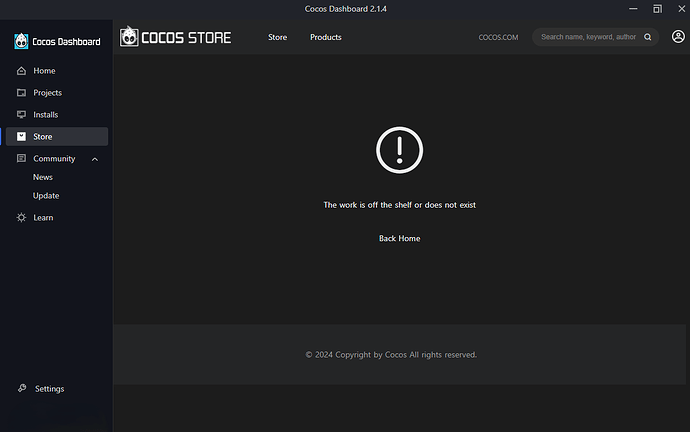This screenshot has height=432, width=690.
Task: Visit the COCOS.COM link
Action: pyautogui.click(x=498, y=37)
